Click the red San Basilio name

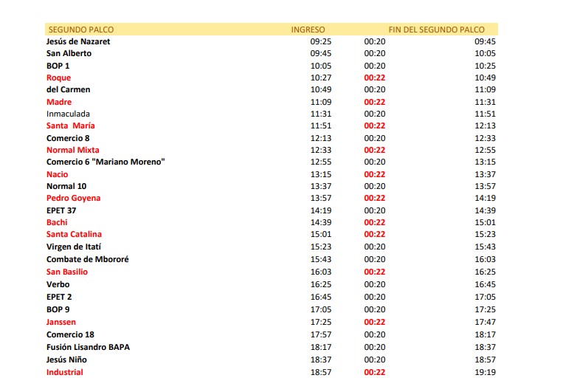click(67, 272)
